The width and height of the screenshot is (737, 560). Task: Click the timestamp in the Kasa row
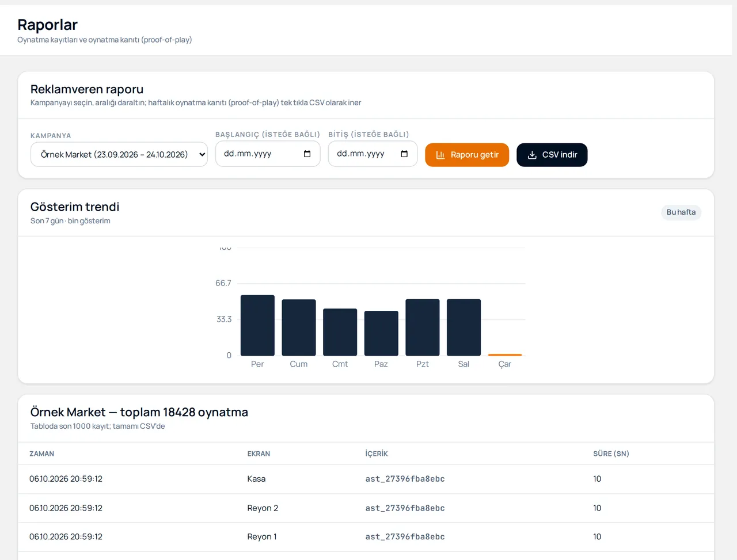point(66,479)
